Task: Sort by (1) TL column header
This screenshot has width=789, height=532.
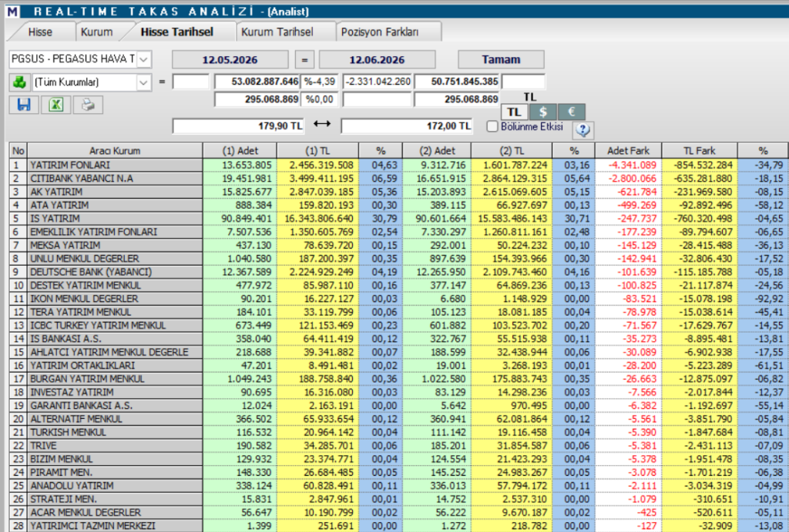Action: [x=317, y=150]
